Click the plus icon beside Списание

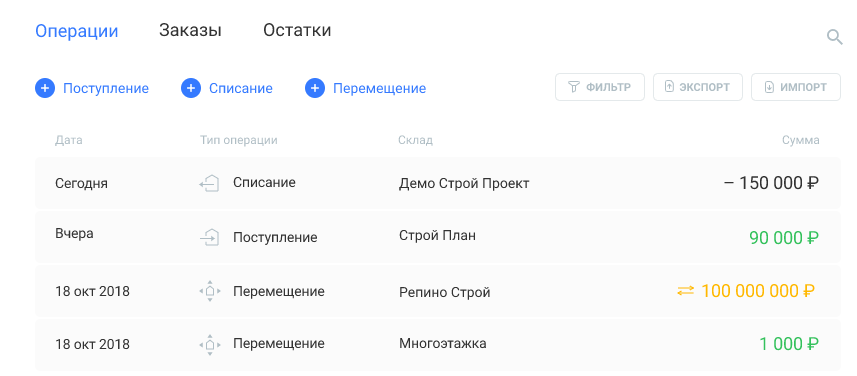pyautogui.click(x=191, y=88)
